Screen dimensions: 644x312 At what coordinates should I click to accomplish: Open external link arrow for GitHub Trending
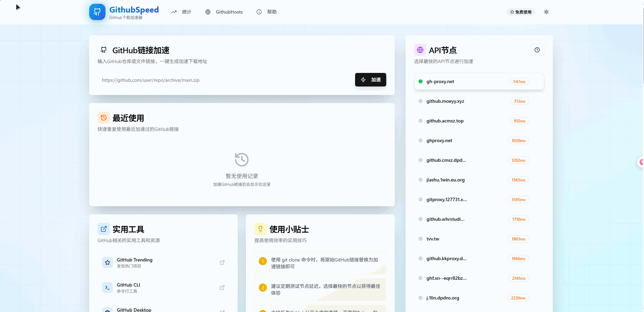coord(222,262)
